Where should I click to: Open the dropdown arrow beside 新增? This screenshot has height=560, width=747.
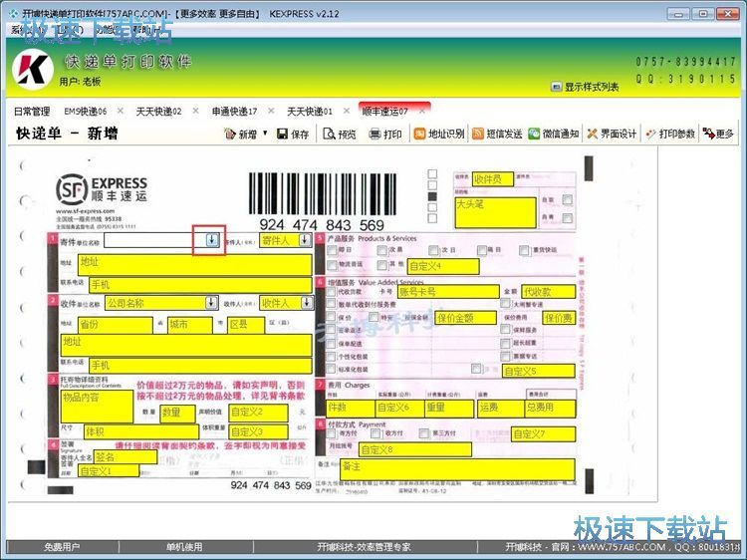(265, 133)
